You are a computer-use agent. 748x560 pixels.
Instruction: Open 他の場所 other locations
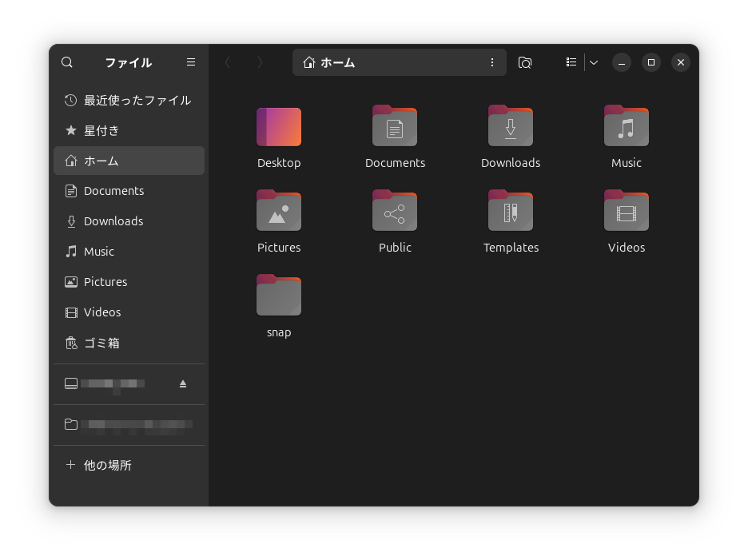tap(129, 465)
